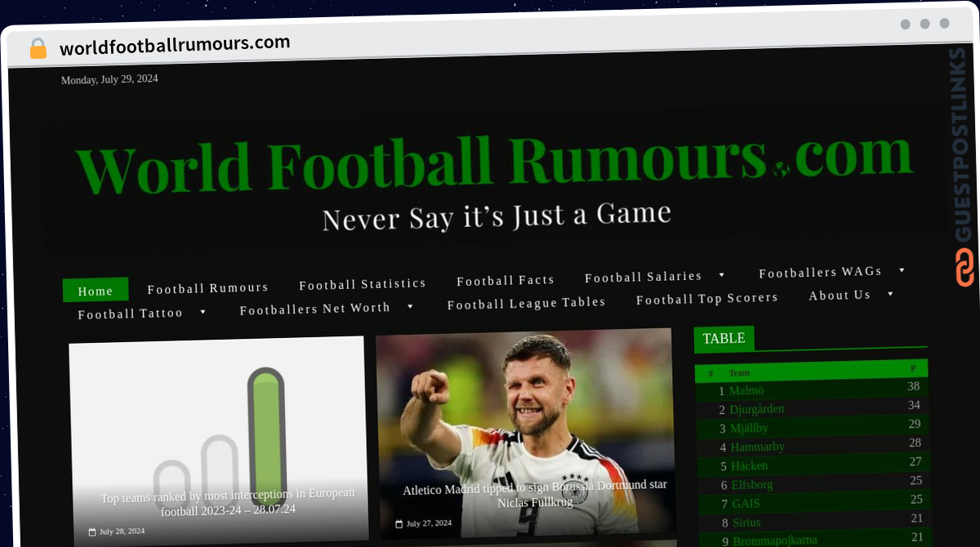Click the Team column header in table
Image resolution: width=980 pixels, height=547 pixels.
point(739,372)
